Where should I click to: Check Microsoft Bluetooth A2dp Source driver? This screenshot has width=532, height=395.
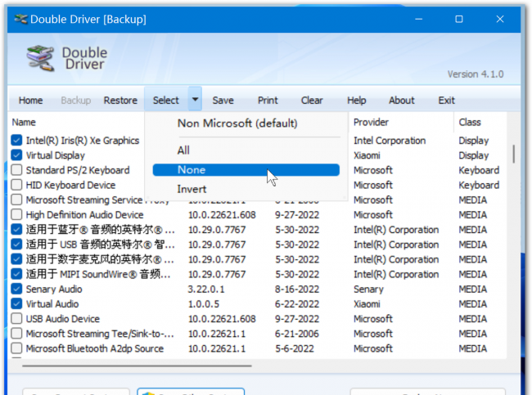coord(16,348)
